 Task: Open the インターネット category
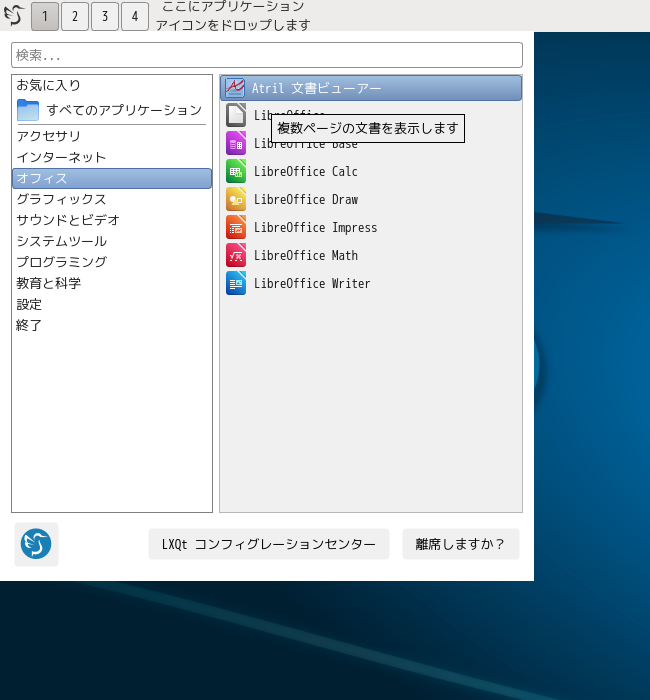click(112, 157)
